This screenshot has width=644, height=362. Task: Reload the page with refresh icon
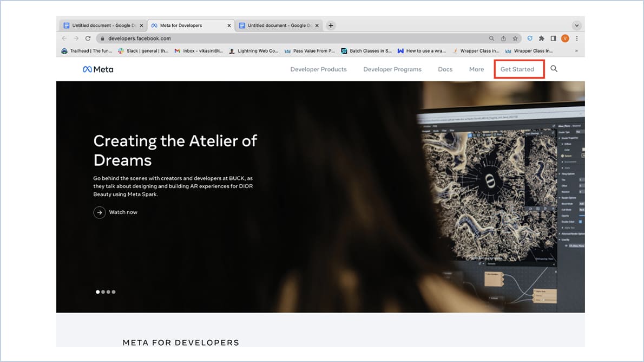[x=88, y=38]
